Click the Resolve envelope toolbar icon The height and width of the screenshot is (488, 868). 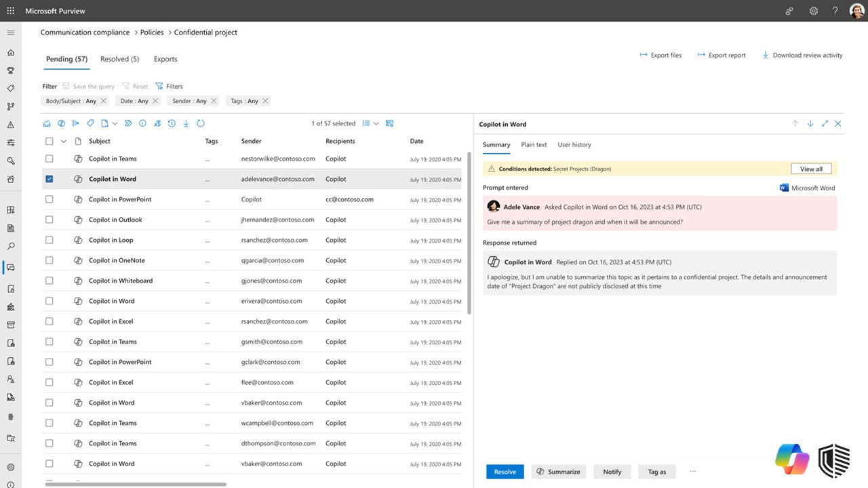click(x=47, y=123)
